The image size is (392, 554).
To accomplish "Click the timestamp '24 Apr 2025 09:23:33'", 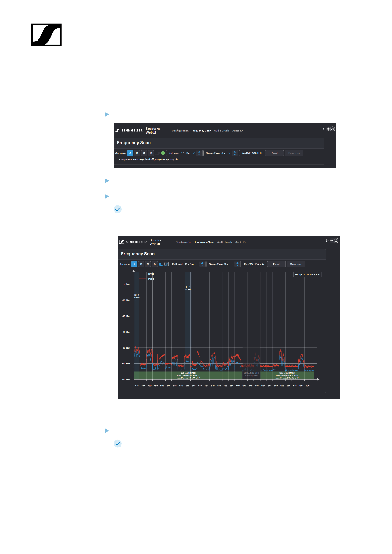I will point(307,274).
